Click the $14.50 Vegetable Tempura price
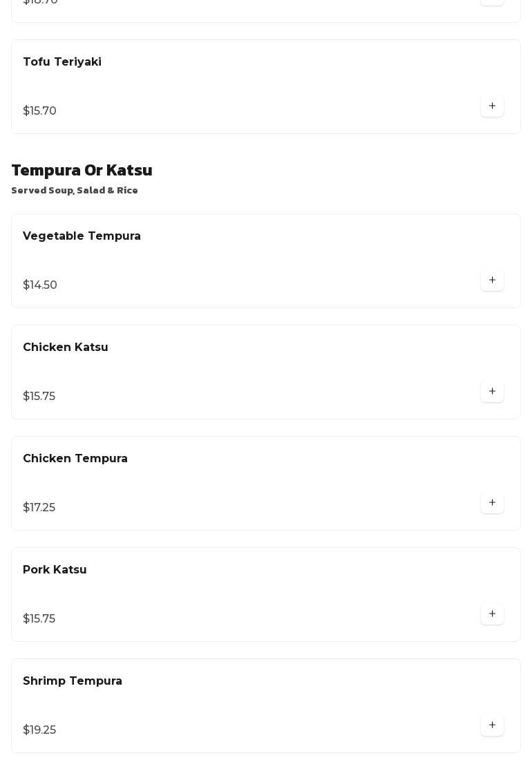532x769 pixels. pos(40,285)
